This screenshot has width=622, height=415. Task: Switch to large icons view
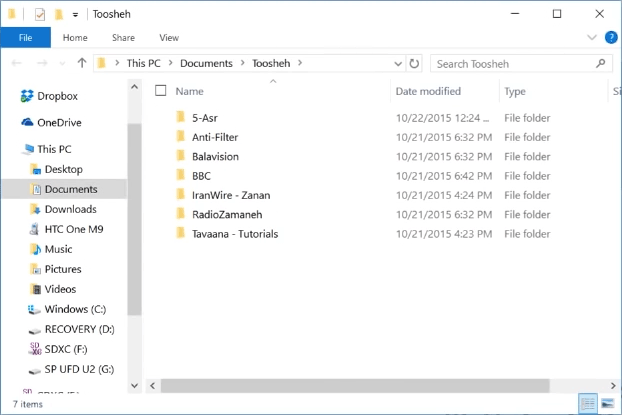click(x=607, y=404)
